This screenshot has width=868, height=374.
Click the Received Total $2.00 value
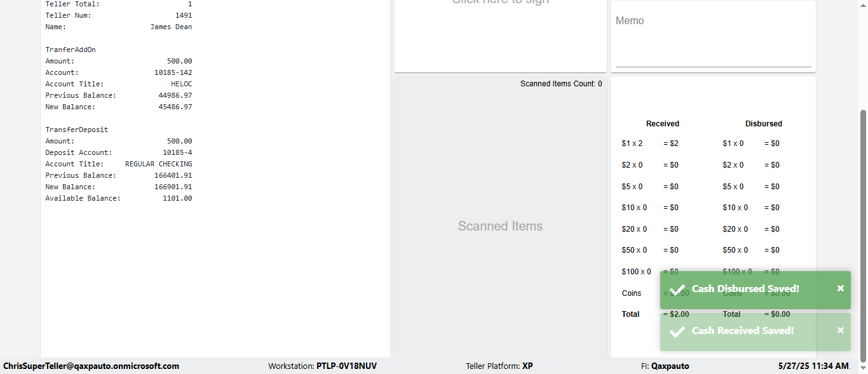(x=676, y=314)
